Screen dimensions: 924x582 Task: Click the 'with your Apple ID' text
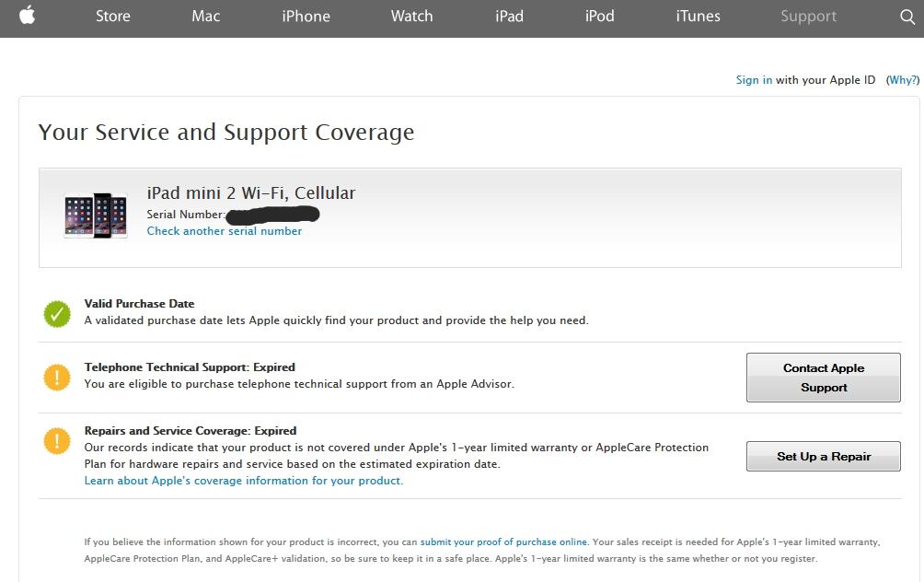point(826,79)
